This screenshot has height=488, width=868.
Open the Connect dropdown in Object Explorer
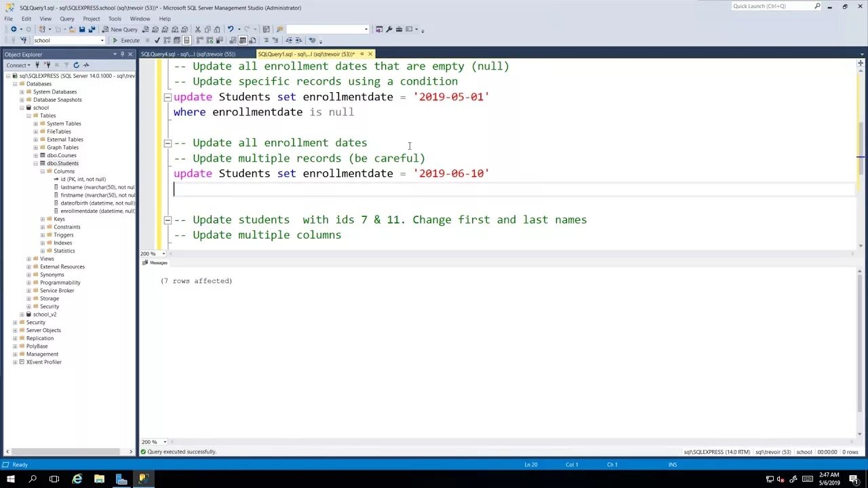coord(18,65)
